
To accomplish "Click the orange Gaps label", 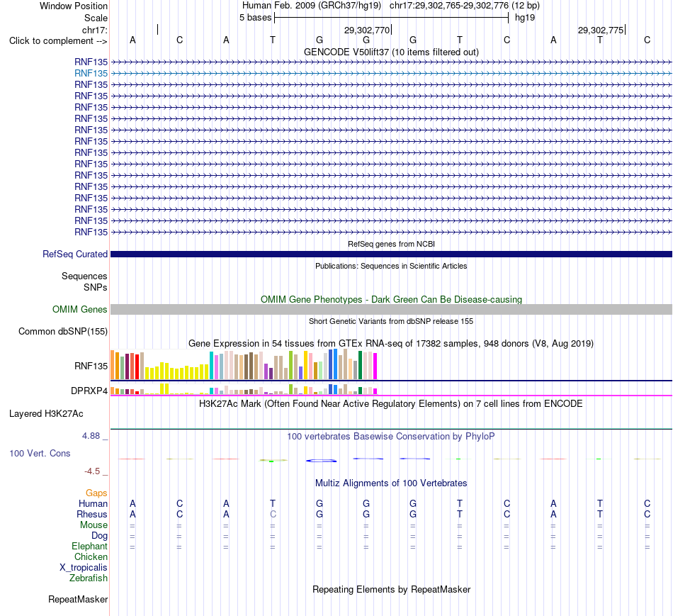I will tap(96, 493).
